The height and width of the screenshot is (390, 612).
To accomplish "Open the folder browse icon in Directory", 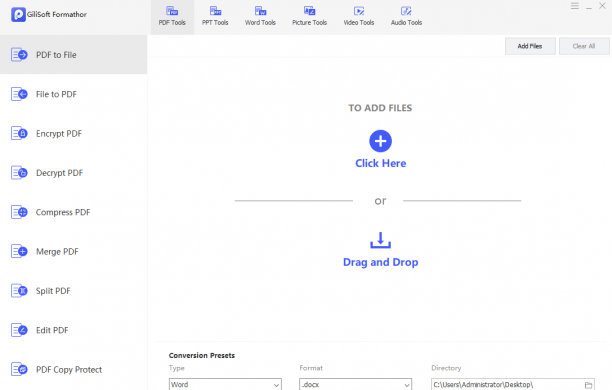I will (x=588, y=385).
